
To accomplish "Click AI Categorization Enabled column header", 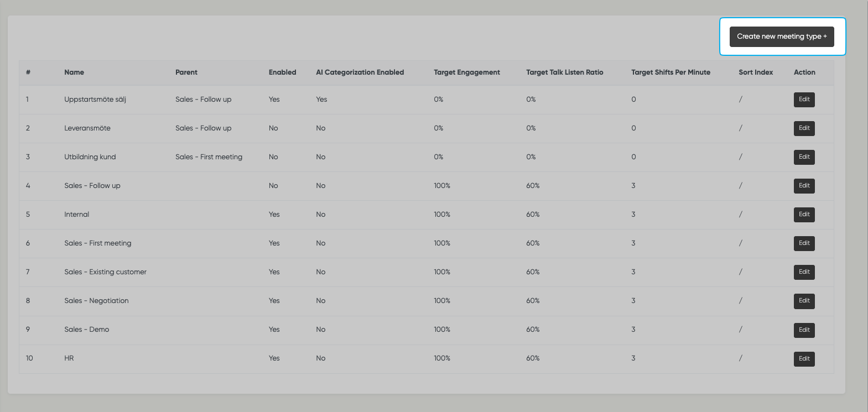I will click(360, 72).
